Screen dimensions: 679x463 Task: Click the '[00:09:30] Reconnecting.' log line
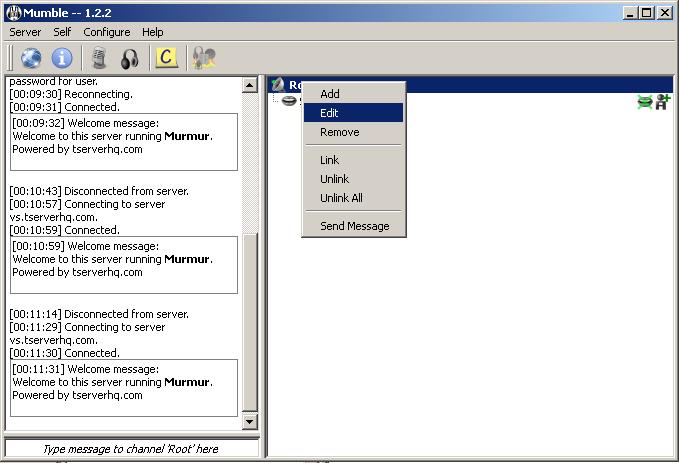(x=71, y=94)
